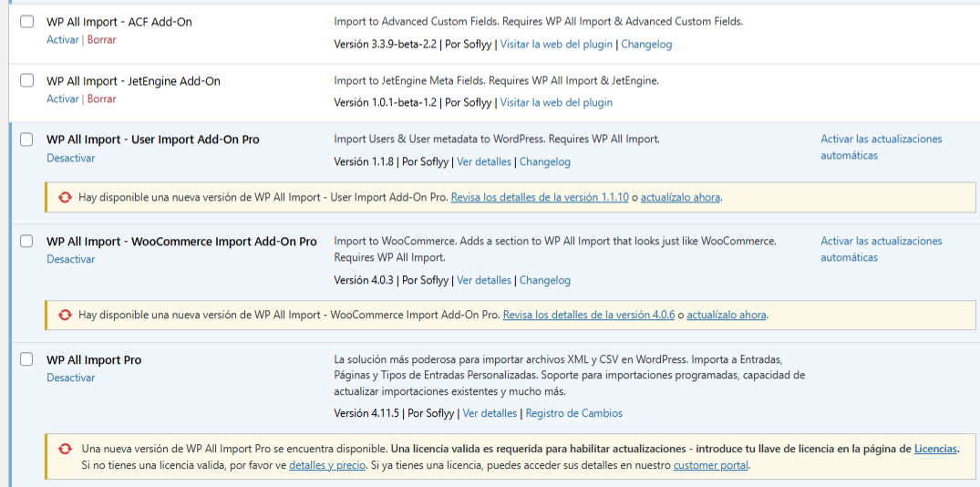Delete the JetEngine Add-On plugin

[101, 99]
